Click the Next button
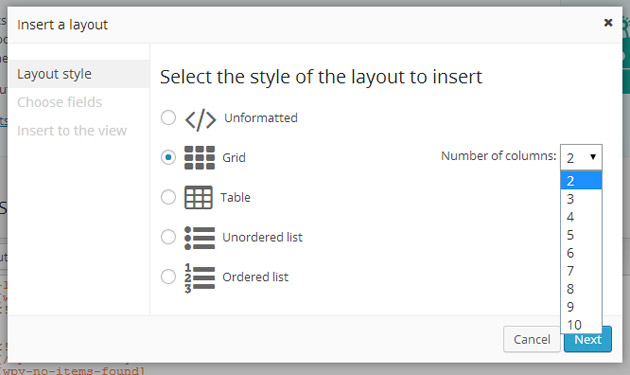The height and width of the screenshot is (375, 630). [x=587, y=339]
